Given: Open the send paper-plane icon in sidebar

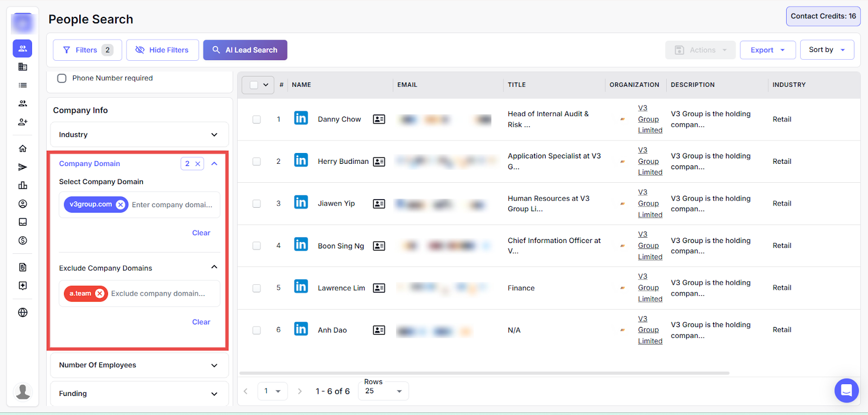Looking at the screenshot, I should (23, 167).
